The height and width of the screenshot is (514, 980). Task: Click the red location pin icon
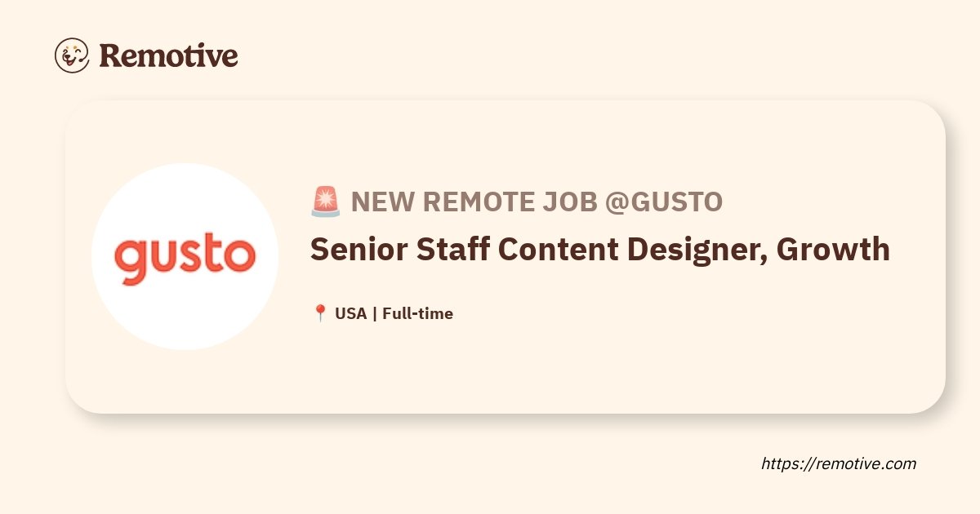click(320, 313)
